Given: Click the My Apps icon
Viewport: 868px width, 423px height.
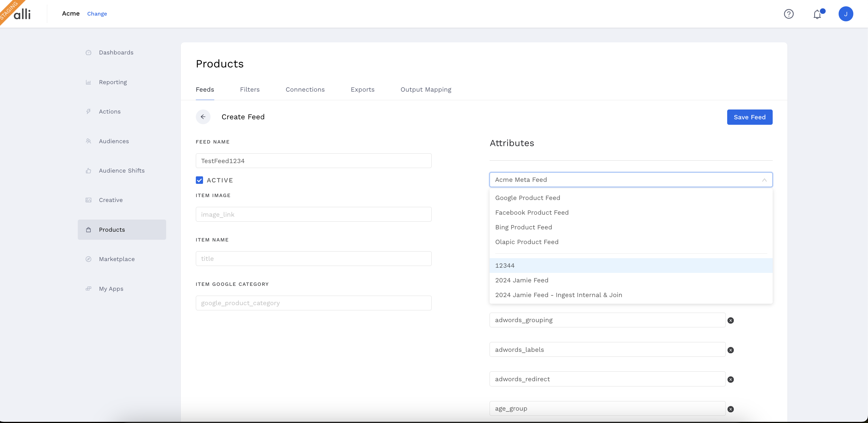Looking at the screenshot, I should coord(88,289).
